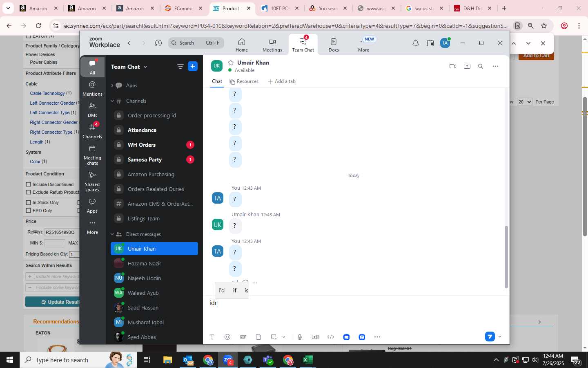
Task: Go back in Zoom navigation
Action: [x=129, y=43]
